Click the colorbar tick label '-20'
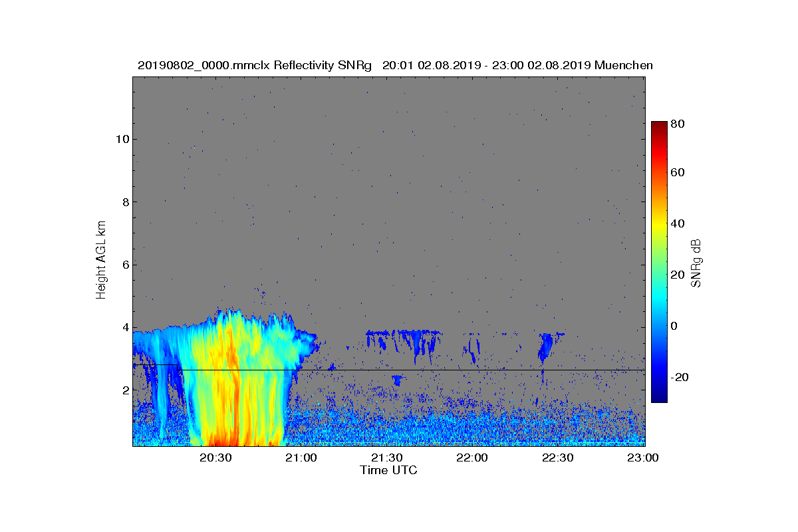 click(x=680, y=377)
